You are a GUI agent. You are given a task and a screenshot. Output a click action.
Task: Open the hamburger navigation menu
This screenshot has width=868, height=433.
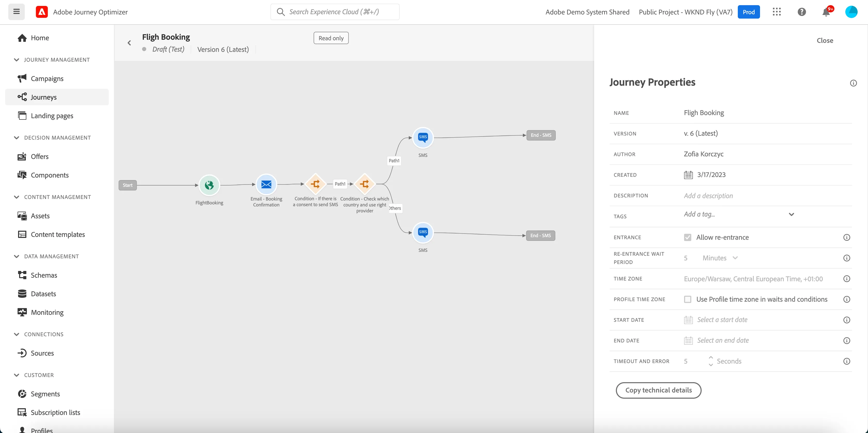pos(17,12)
